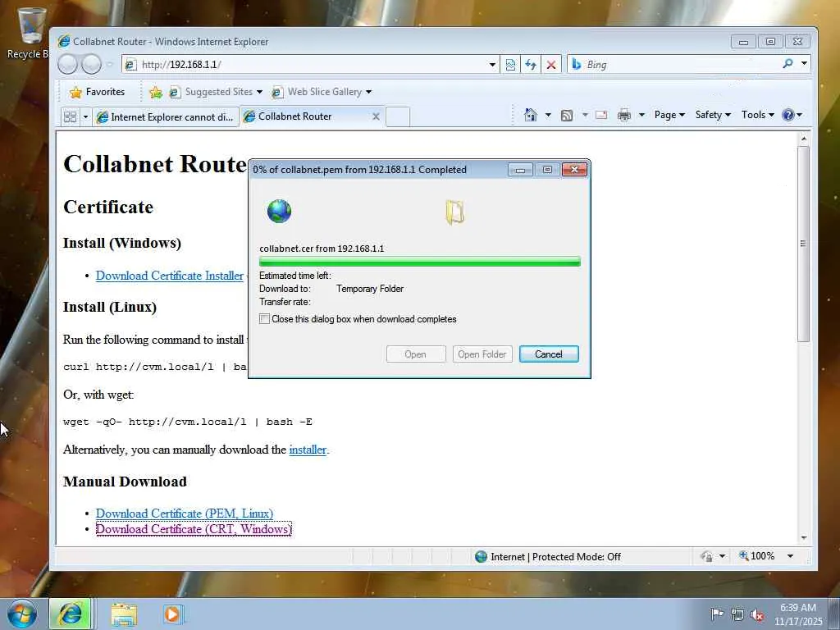The width and height of the screenshot is (840, 630).
Task: Click the Read Mail envelope icon
Action: [601, 115]
